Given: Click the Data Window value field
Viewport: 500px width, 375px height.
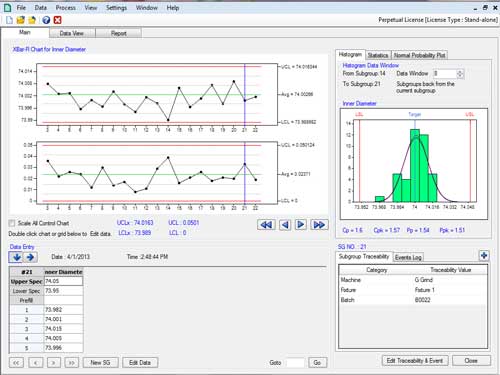Looking at the screenshot, I should [445, 74].
